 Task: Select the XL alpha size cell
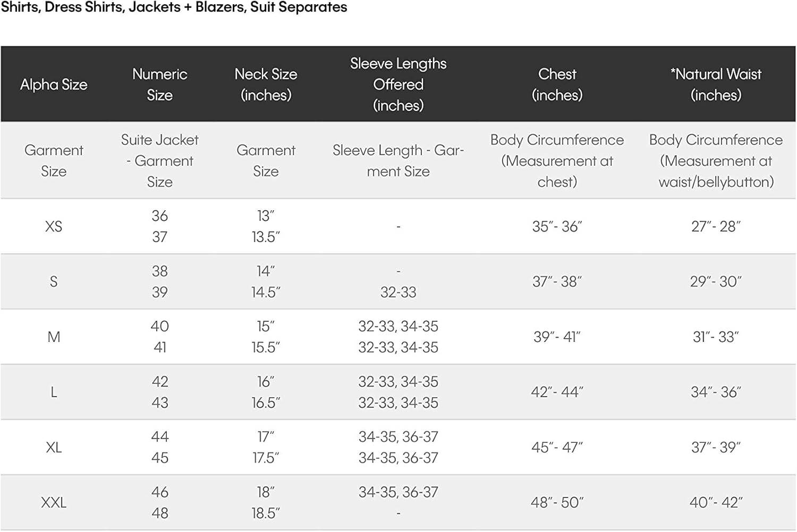(x=54, y=448)
